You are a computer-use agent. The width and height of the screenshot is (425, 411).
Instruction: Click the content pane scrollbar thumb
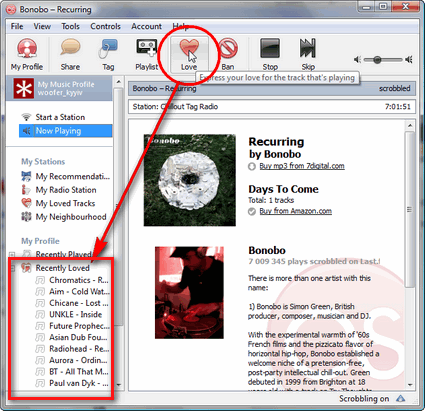410,209
